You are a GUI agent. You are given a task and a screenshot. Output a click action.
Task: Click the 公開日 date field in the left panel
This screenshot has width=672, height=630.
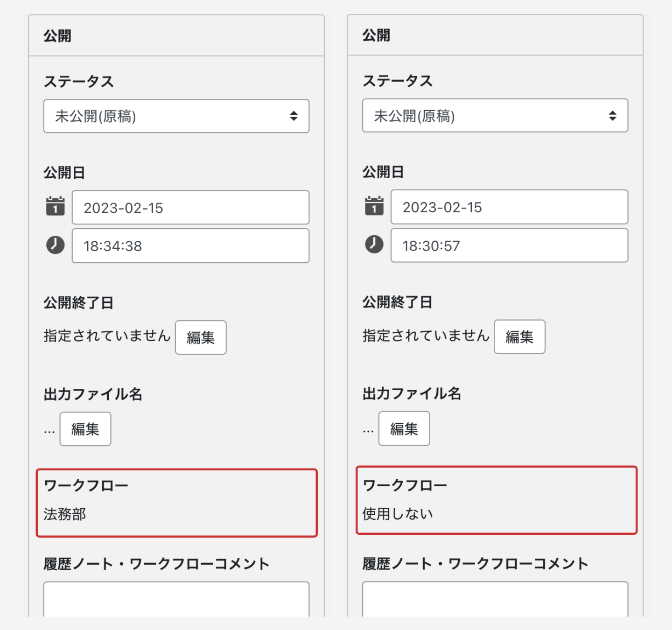(x=190, y=208)
